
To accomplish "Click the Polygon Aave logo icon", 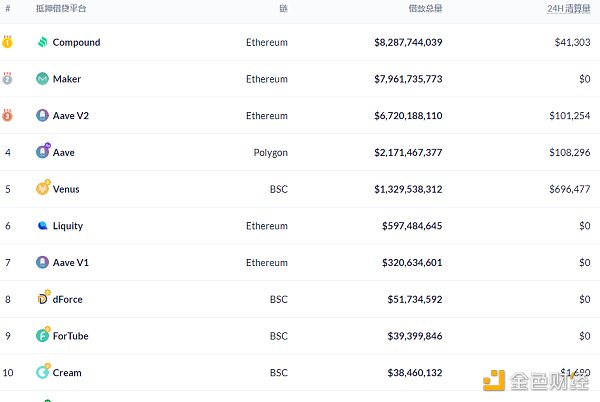I will [42, 152].
